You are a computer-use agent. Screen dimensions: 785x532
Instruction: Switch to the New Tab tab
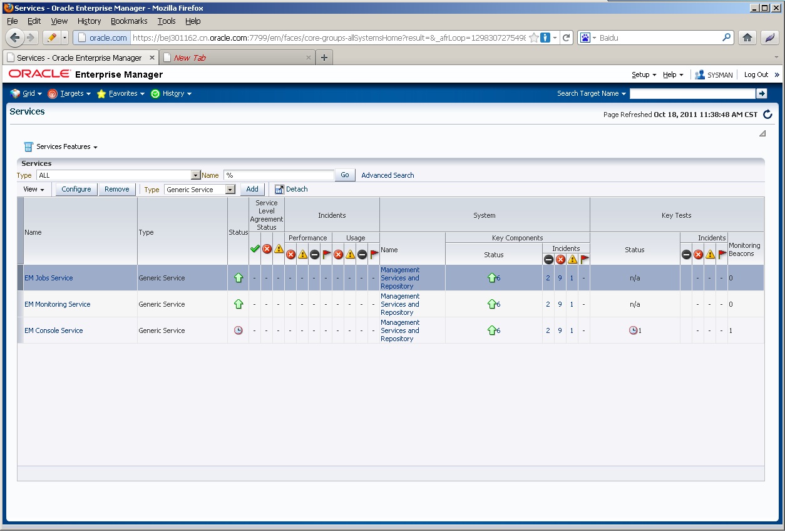click(x=237, y=58)
